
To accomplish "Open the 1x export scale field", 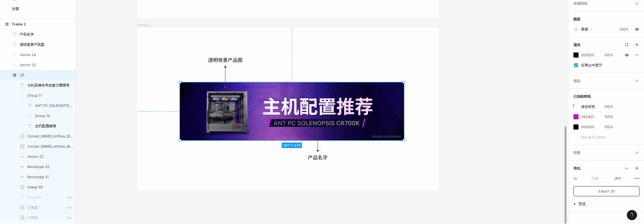I will pos(575,178).
